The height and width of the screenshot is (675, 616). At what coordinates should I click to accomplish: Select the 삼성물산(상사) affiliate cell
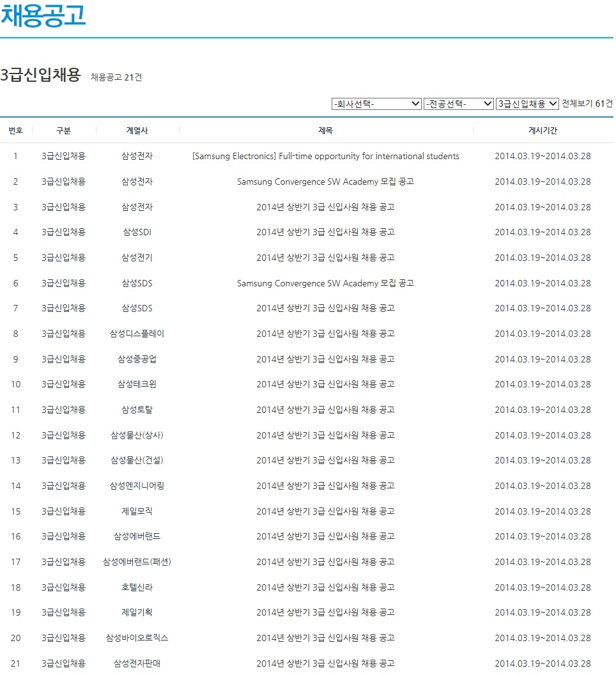point(137,435)
